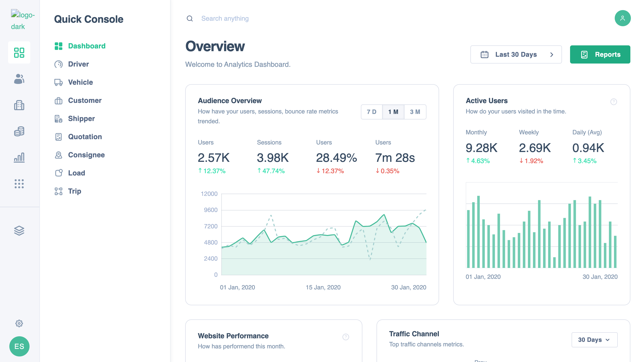Go to the Quotation menu item
This screenshot has height=362, width=644.
pyautogui.click(x=85, y=137)
